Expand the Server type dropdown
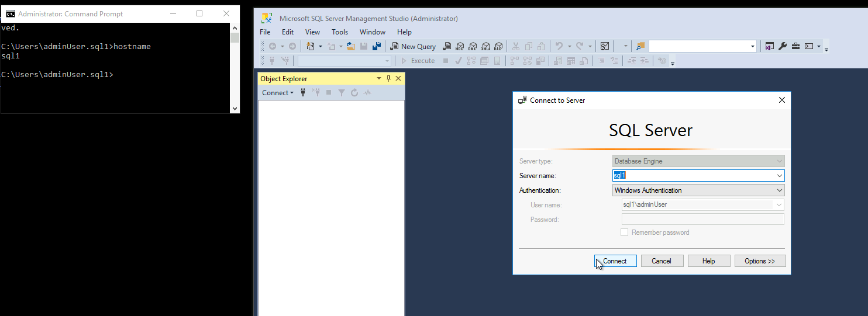 779,161
